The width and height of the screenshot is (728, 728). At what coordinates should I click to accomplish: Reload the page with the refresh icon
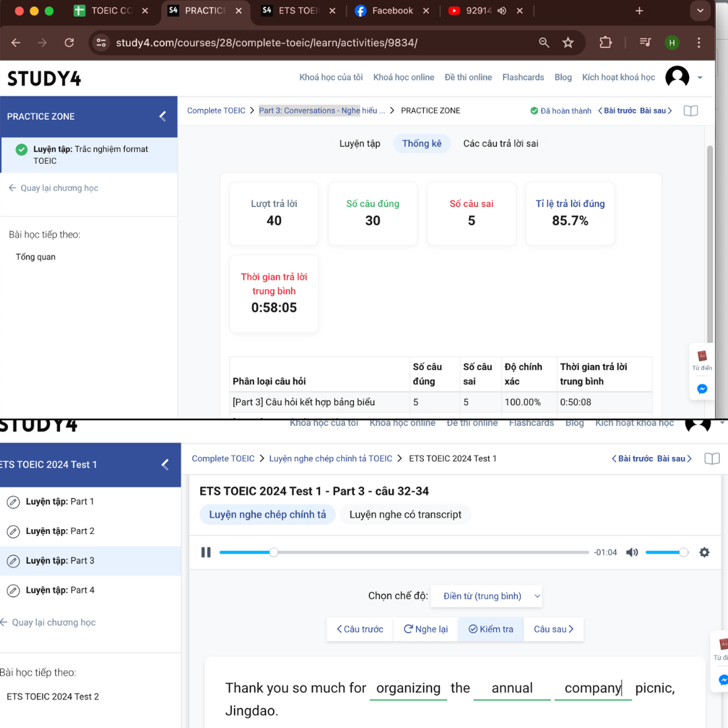point(69,42)
